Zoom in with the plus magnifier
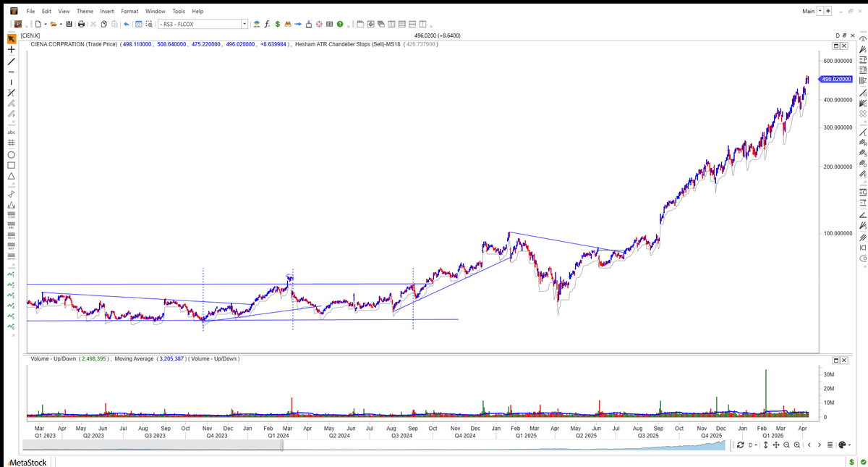This screenshot has height=467, width=868. point(796,445)
